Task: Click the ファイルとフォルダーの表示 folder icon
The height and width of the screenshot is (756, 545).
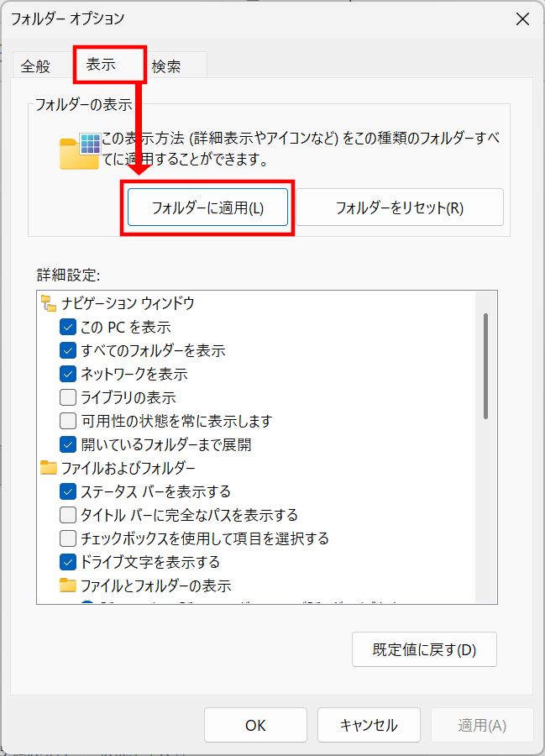Action: [68, 585]
